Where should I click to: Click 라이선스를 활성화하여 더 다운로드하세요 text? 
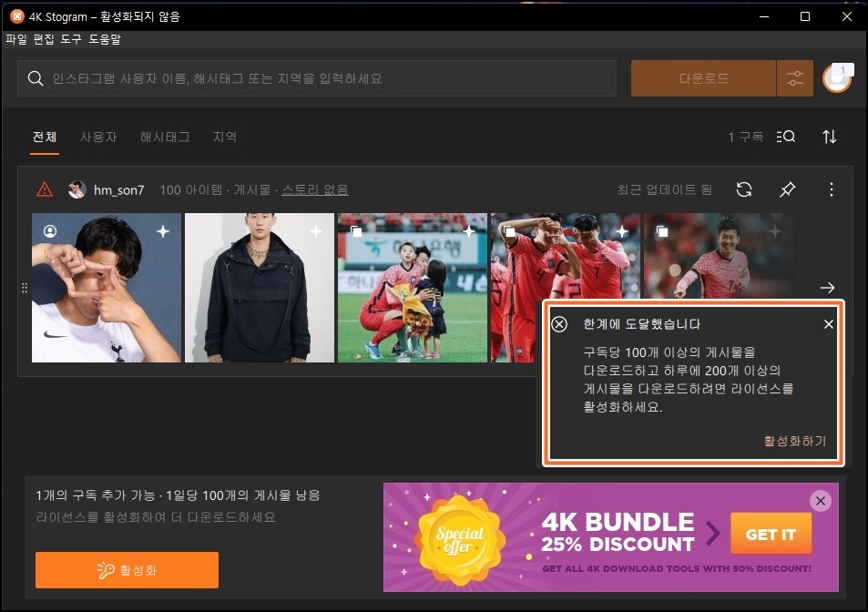(156, 517)
